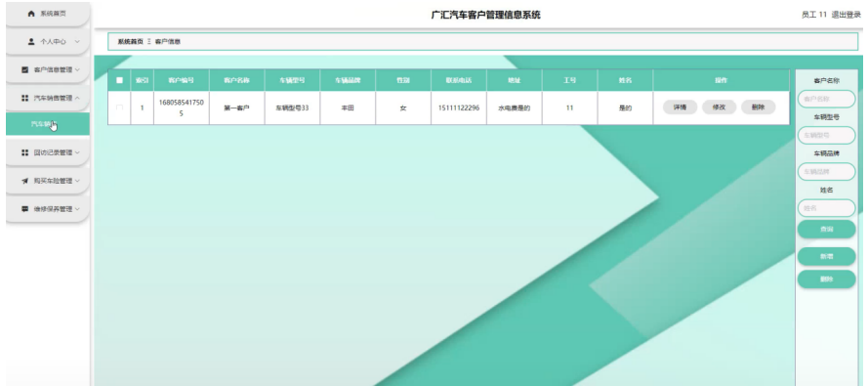The height and width of the screenshot is (386, 868).
Task: Click the title 广汇汽车客户管理信息系统
Action: click(x=485, y=15)
